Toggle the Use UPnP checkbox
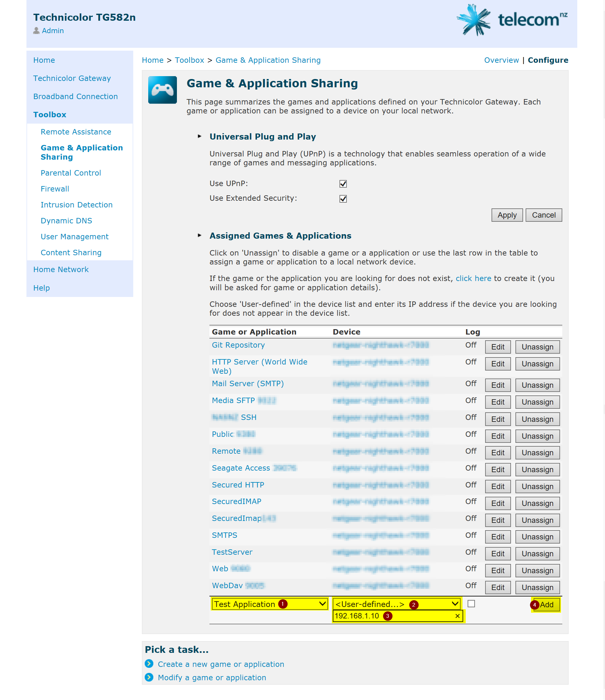The image size is (605, 700). click(x=343, y=184)
